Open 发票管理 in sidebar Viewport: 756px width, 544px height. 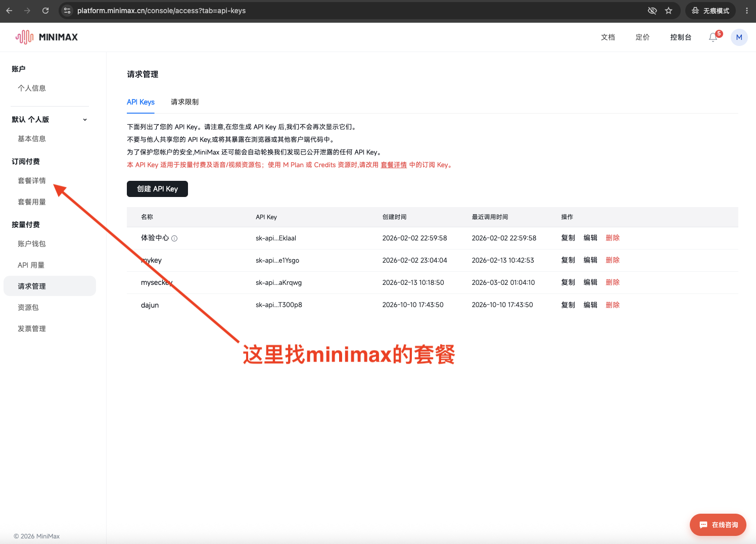32,328
